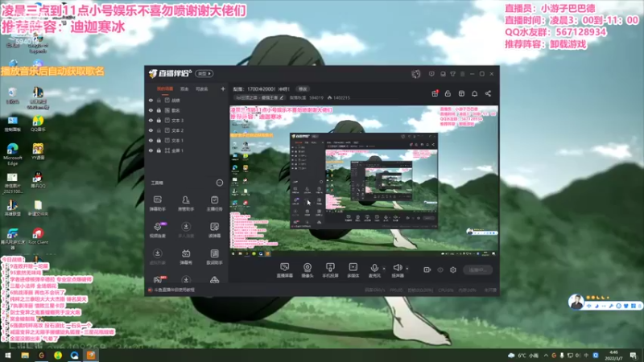644x362 pixels.
Task: Click the second icon in title bar
Action: 443,74
